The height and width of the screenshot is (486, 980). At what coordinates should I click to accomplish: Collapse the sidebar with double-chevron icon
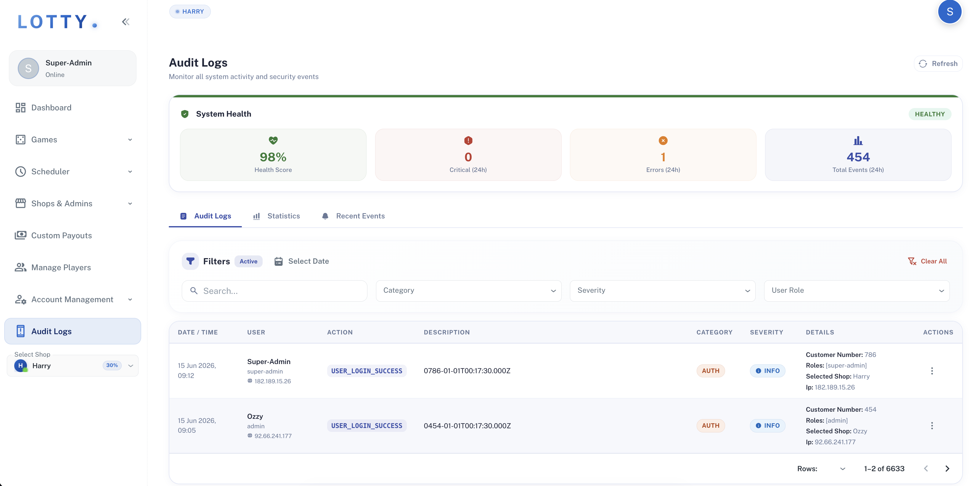[126, 22]
